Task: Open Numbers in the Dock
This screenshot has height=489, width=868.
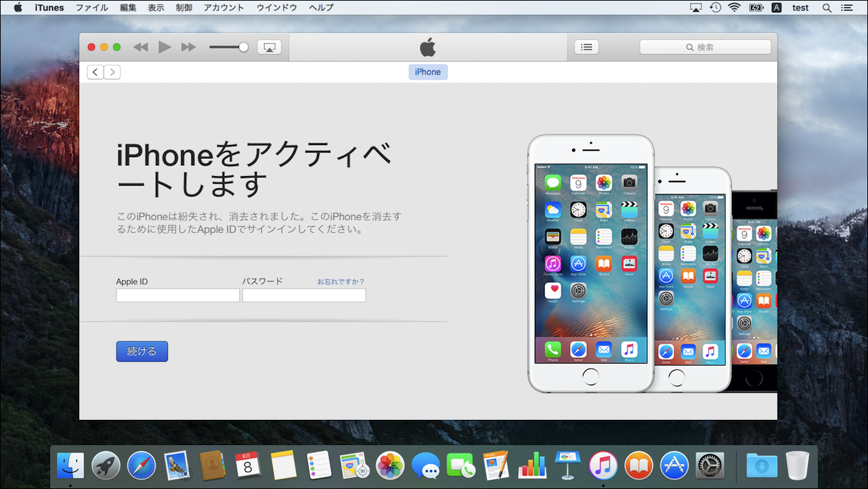Action: (x=532, y=465)
